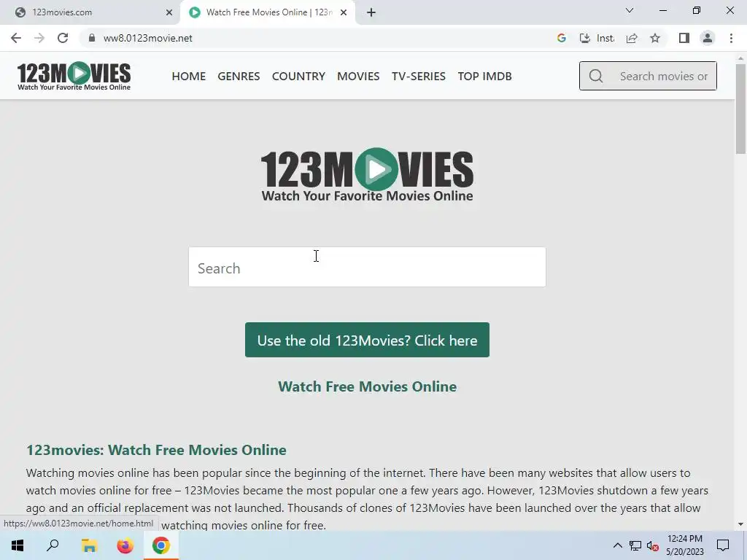747x560 pixels.
Task: Reload the current page
Action: click(63, 38)
